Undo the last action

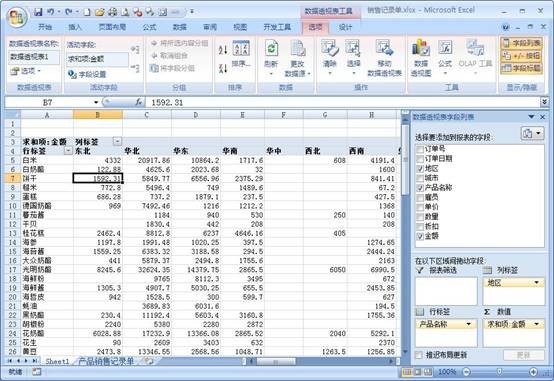(51, 12)
